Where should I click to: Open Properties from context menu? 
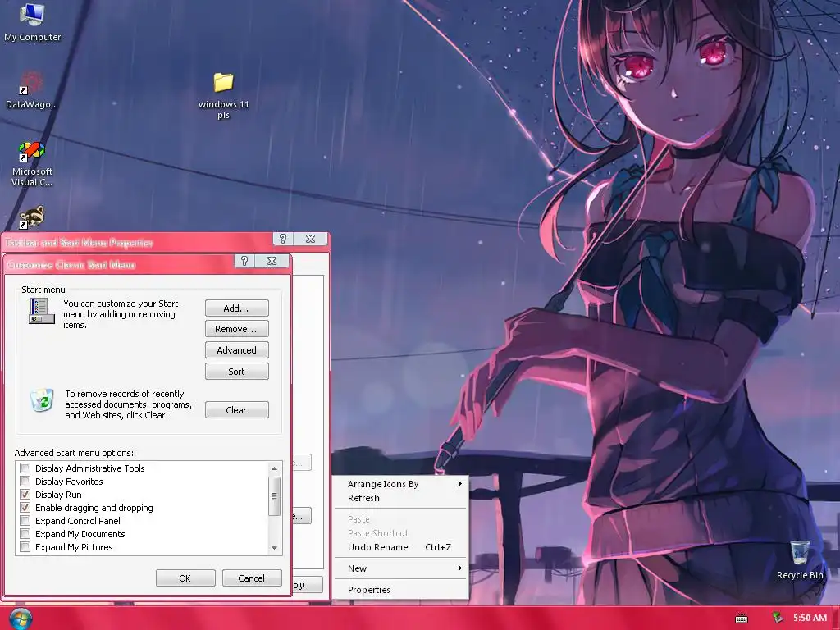point(400,590)
